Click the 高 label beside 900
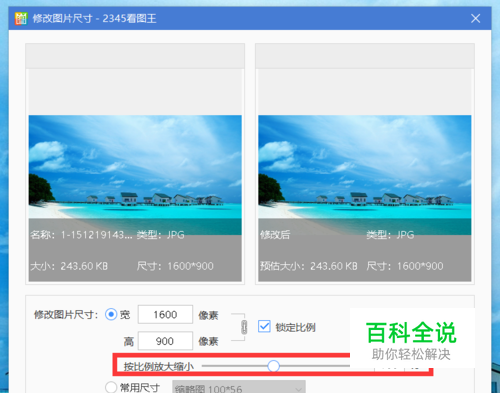This screenshot has width=500, height=393. pos(129,341)
